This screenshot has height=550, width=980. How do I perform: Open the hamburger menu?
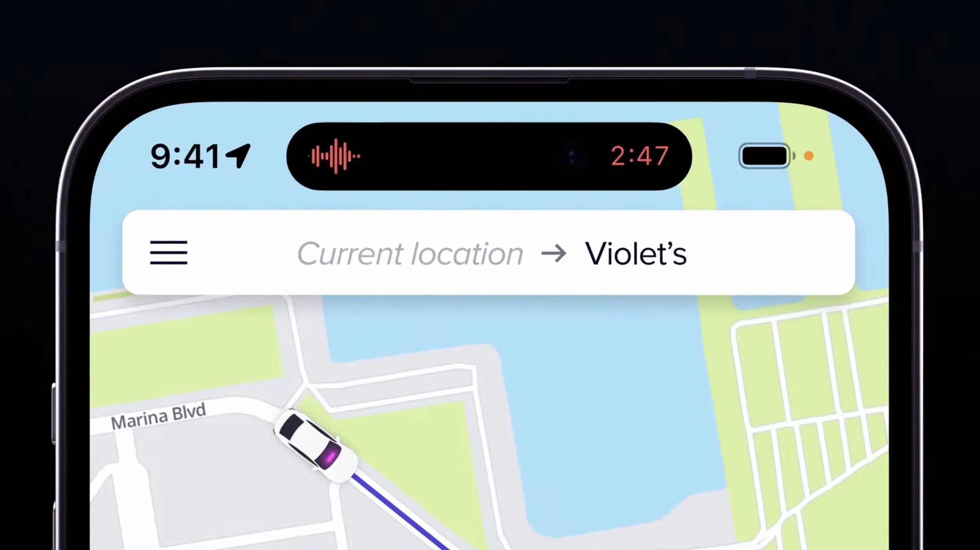point(168,253)
